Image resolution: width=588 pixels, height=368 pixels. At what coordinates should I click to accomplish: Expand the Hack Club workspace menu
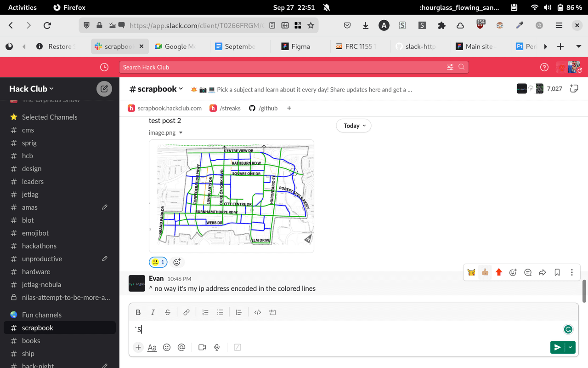(x=32, y=89)
